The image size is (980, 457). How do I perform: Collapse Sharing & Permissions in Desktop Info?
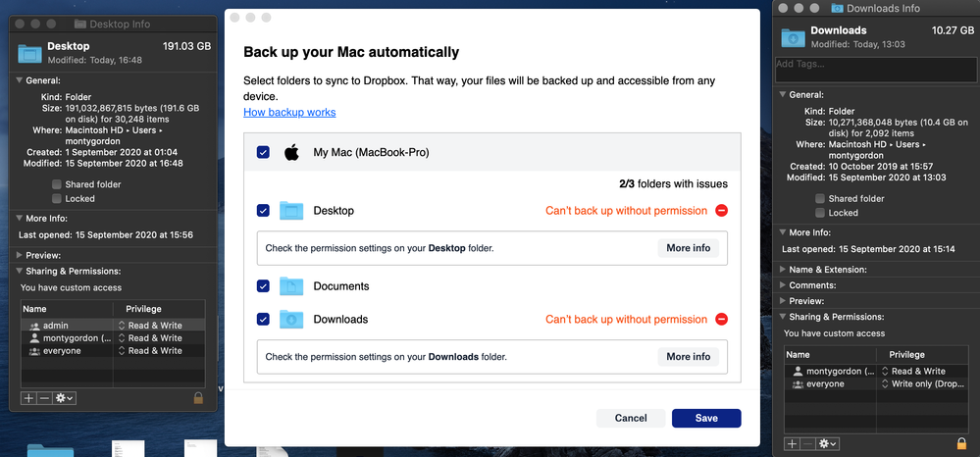[19, 272]
